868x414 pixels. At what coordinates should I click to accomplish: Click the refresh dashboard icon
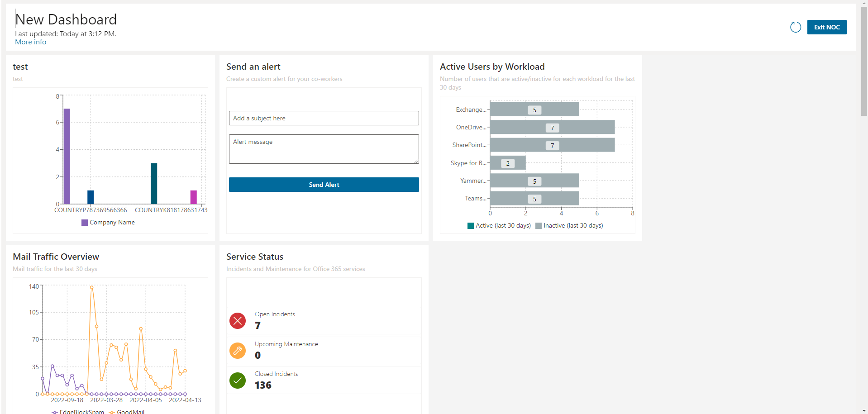tap(795, 27)
